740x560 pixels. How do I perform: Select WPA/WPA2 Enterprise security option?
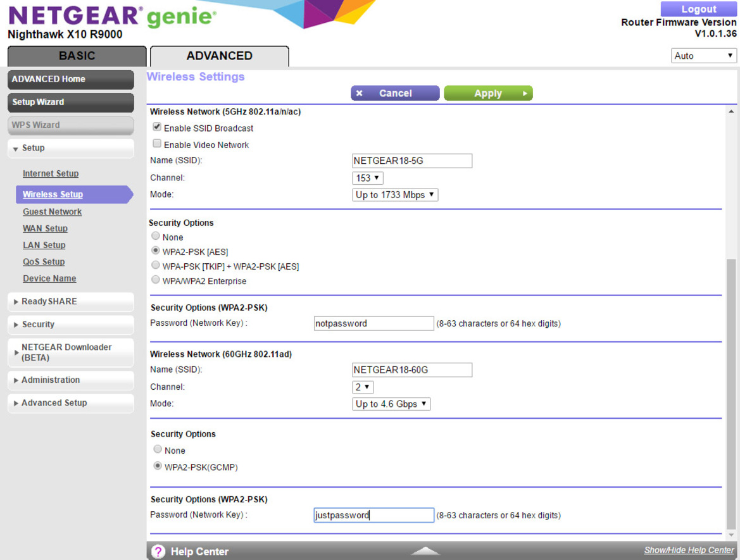[x=155, y=280]
